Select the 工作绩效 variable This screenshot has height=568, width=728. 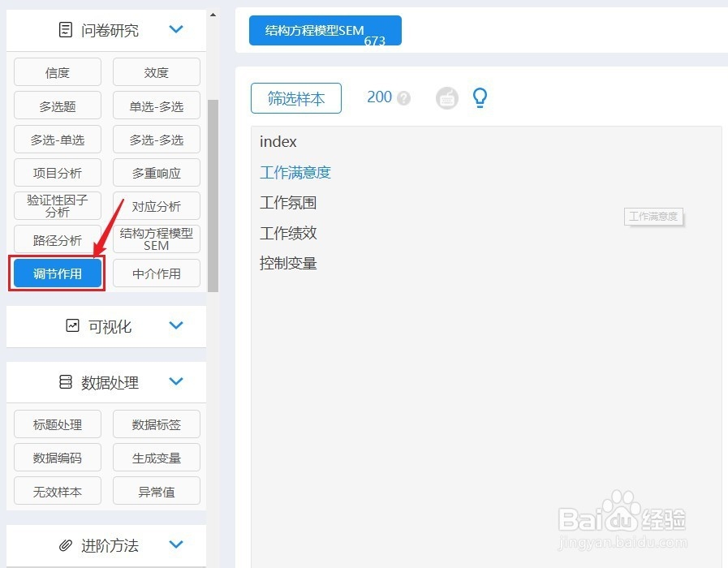[x=288, y=233]
